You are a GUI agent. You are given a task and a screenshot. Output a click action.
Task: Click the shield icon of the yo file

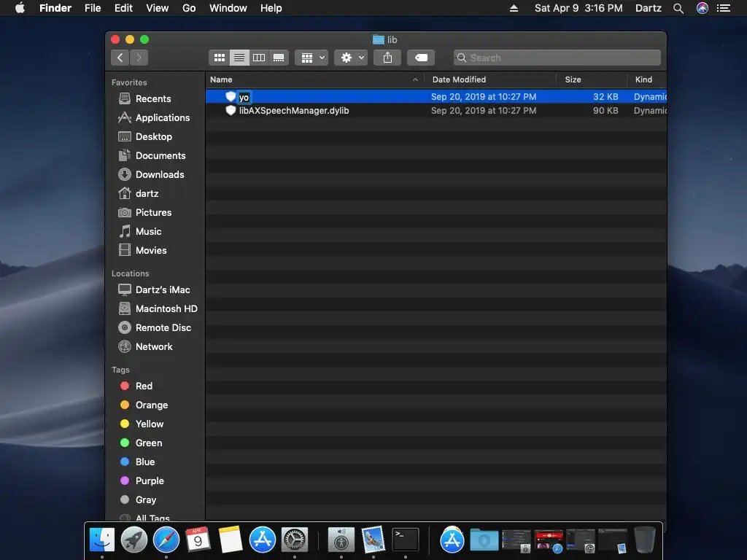click(231, 97)
